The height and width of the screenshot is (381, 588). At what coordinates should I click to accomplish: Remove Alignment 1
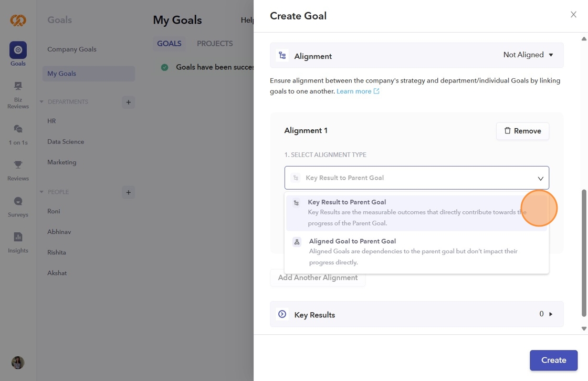(x=522, y=131)
